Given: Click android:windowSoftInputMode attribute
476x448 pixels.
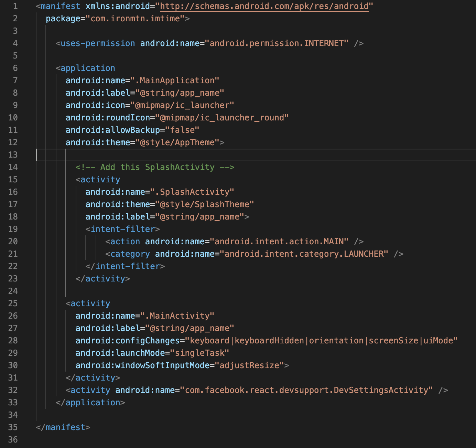Looking at the screenshot, I should pyautogui.click(x=142, y=365).
